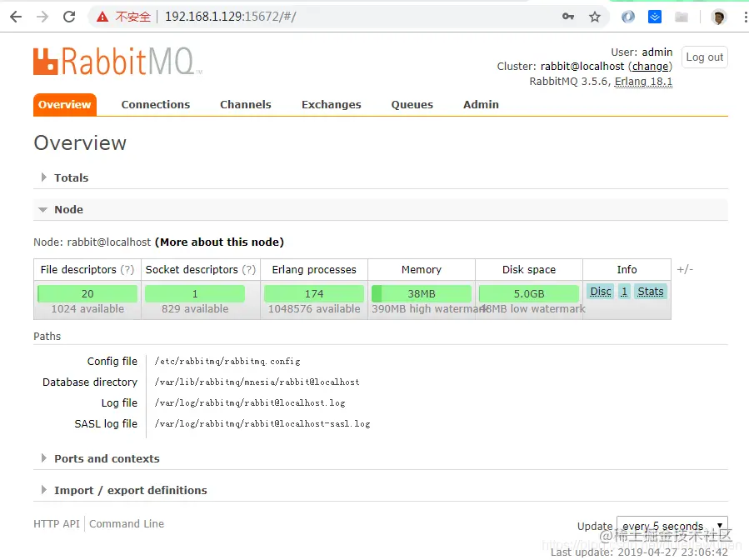Click the RabbitMQ logo

coord(118,61)
